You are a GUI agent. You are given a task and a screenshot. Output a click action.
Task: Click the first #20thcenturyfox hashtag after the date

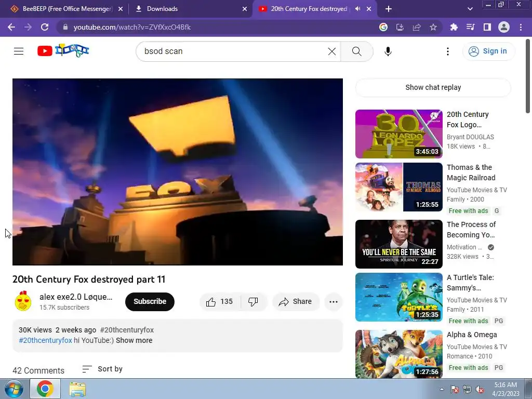point(127,330)
